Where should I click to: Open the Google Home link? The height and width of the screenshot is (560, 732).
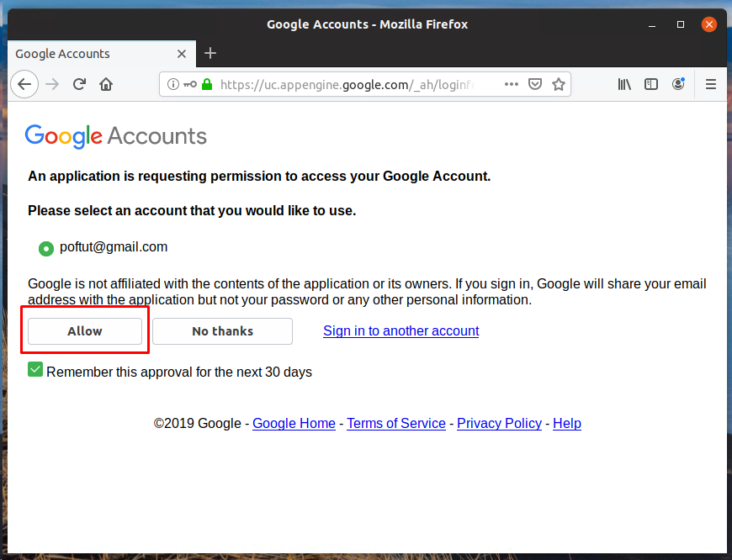[x=294, y=423]
